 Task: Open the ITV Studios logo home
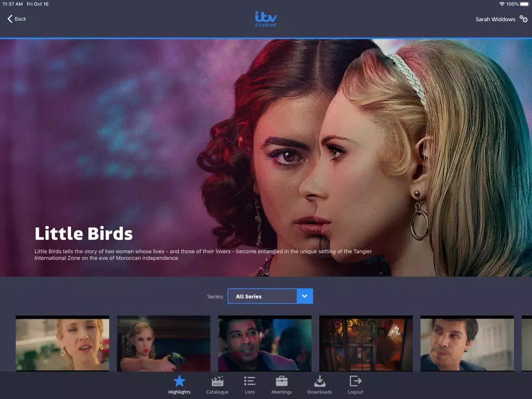[x=265, y=19]
